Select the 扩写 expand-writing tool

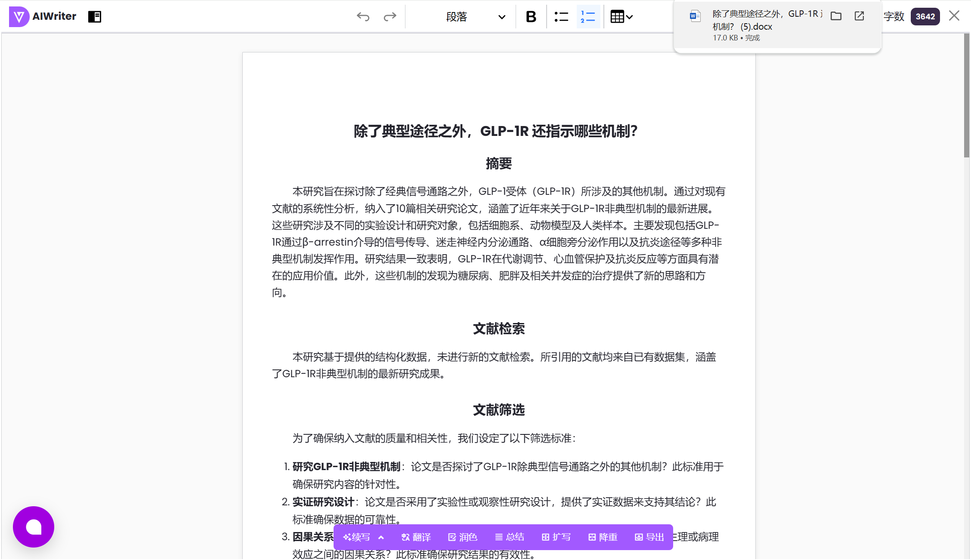coord(556,537)
